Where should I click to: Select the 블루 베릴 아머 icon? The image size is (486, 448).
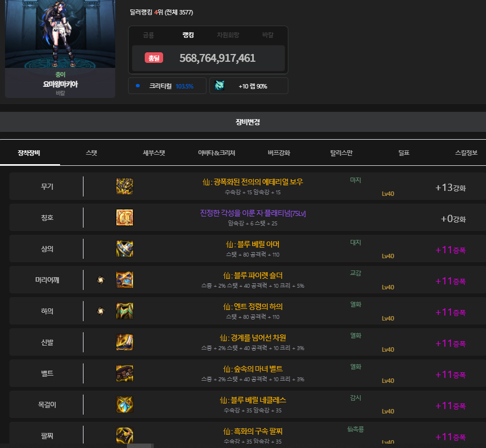tap(124, 249)
